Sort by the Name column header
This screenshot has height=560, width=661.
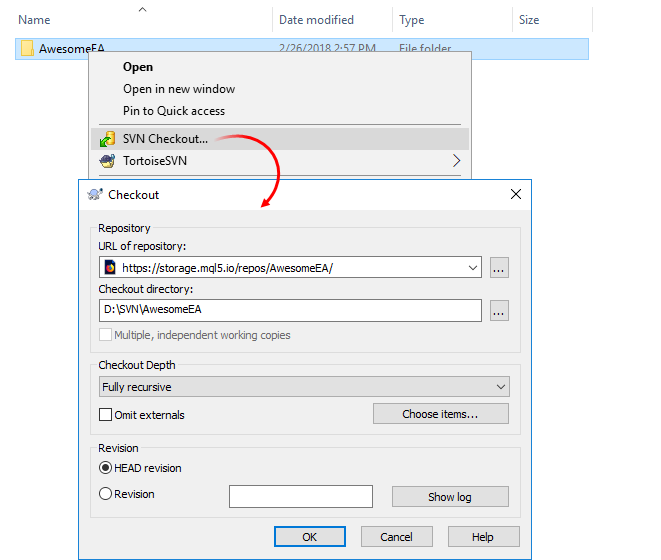pyautogui.click(x=34, y=20)
